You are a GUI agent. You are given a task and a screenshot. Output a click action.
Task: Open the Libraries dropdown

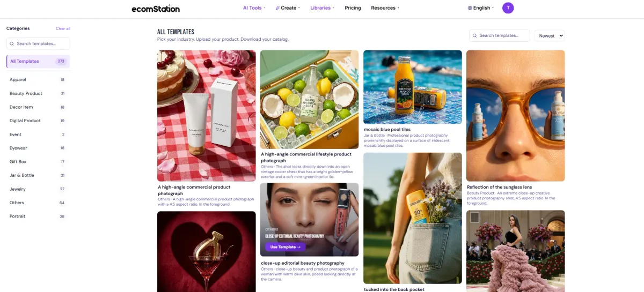click(322, 8)
